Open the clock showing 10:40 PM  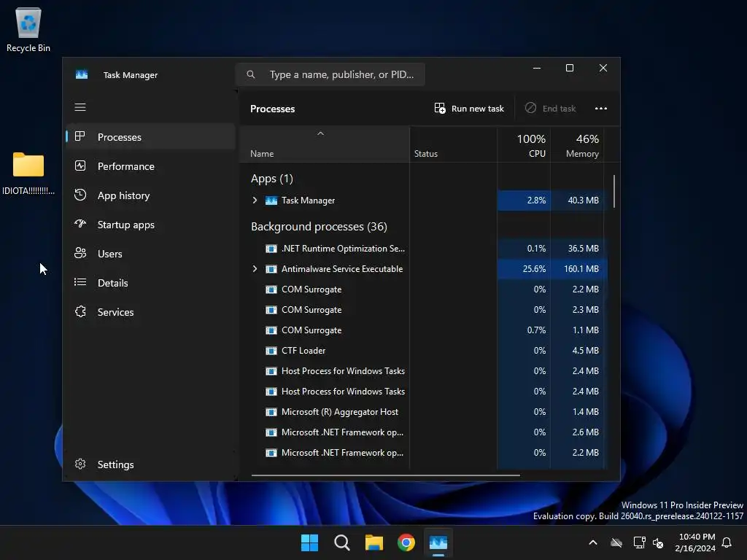coord(696,542)
